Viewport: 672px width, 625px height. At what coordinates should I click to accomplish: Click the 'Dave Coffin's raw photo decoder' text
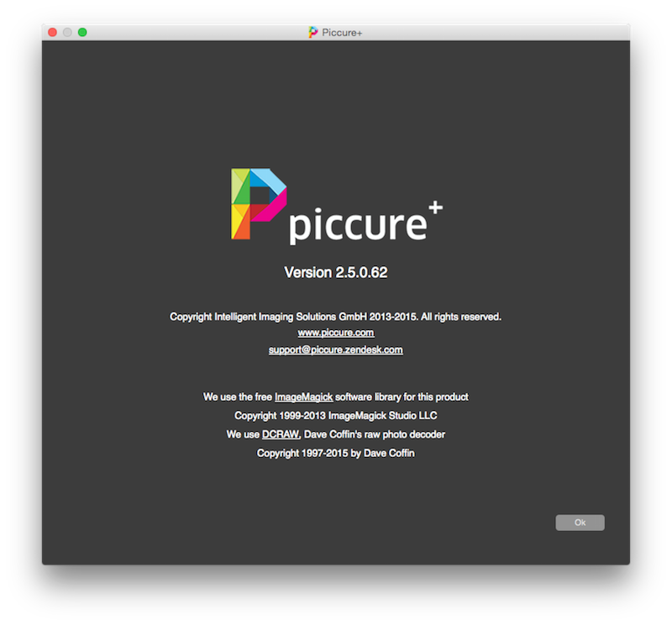point(375,434)
